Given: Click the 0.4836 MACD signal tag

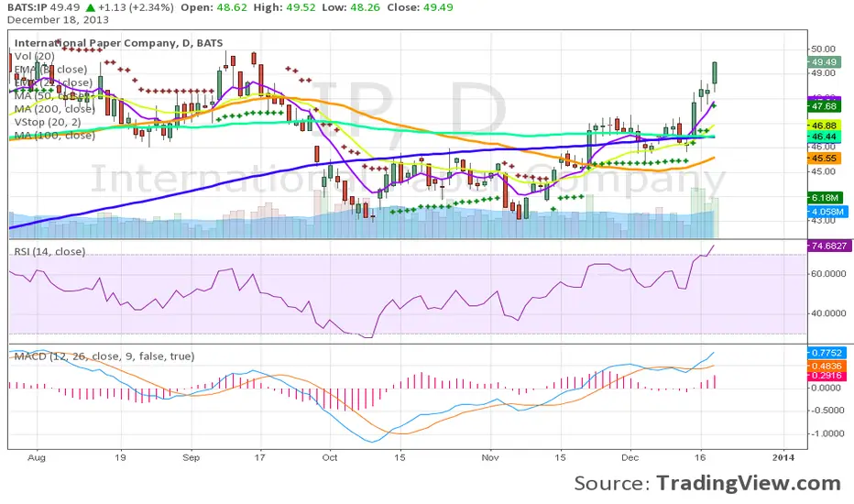Looking at the screenshot, I should tap(827, 366).
